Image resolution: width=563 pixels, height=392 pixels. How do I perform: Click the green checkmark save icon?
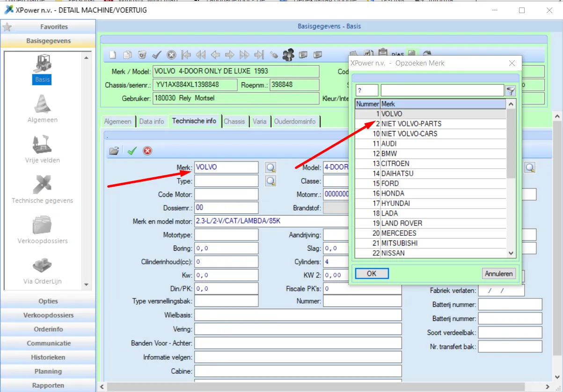pos(132,151)
